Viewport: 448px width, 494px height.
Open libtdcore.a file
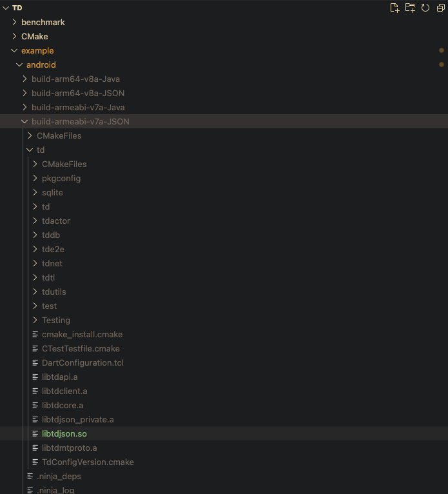click(63, 406)
